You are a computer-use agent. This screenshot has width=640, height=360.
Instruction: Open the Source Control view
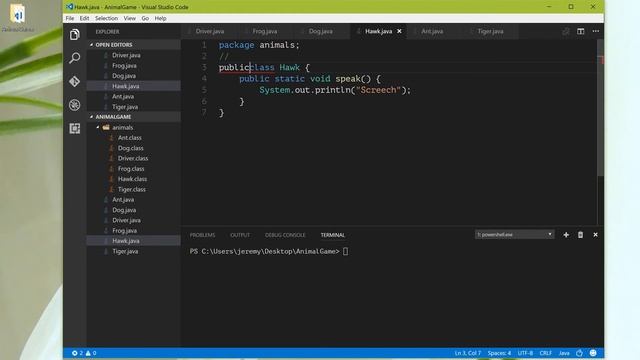coord(74,81)
